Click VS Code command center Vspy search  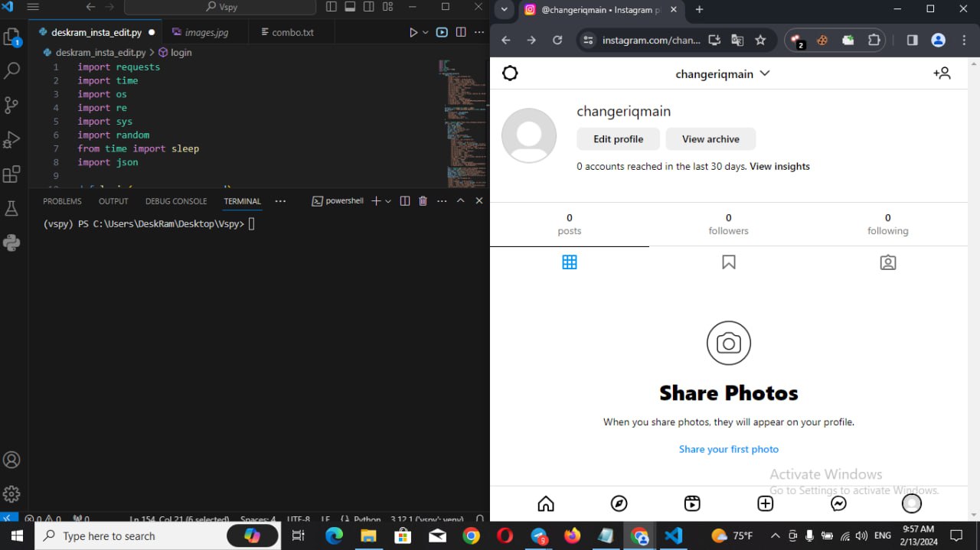[220, 7]
